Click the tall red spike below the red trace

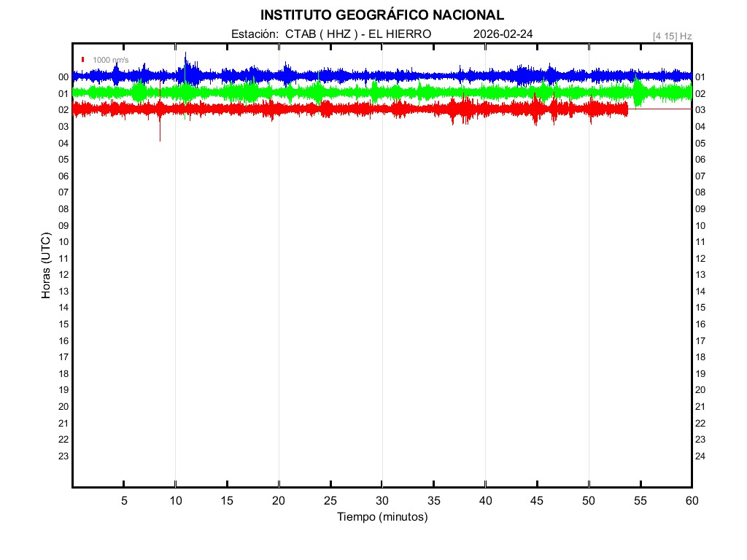160,131
